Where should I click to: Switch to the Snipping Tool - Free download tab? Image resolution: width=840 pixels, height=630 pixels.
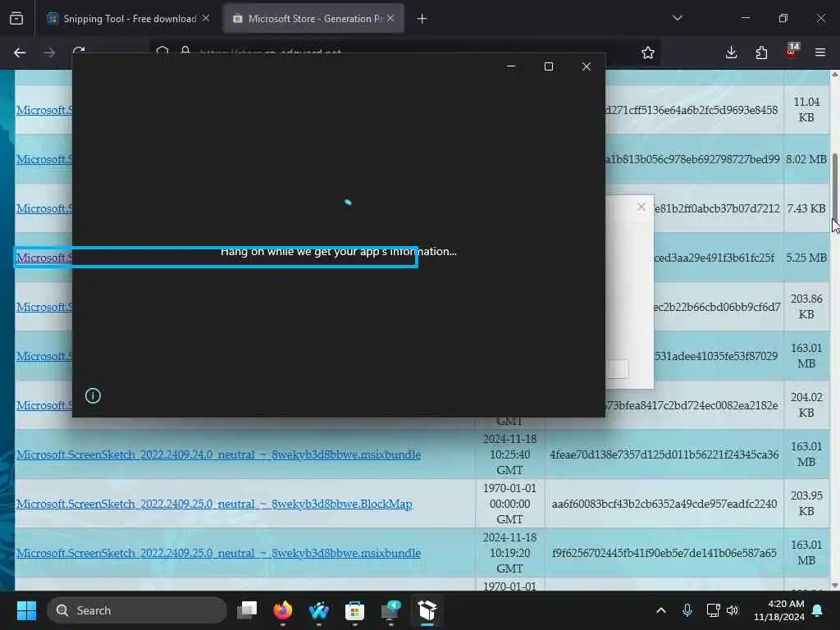pos(129,19)
